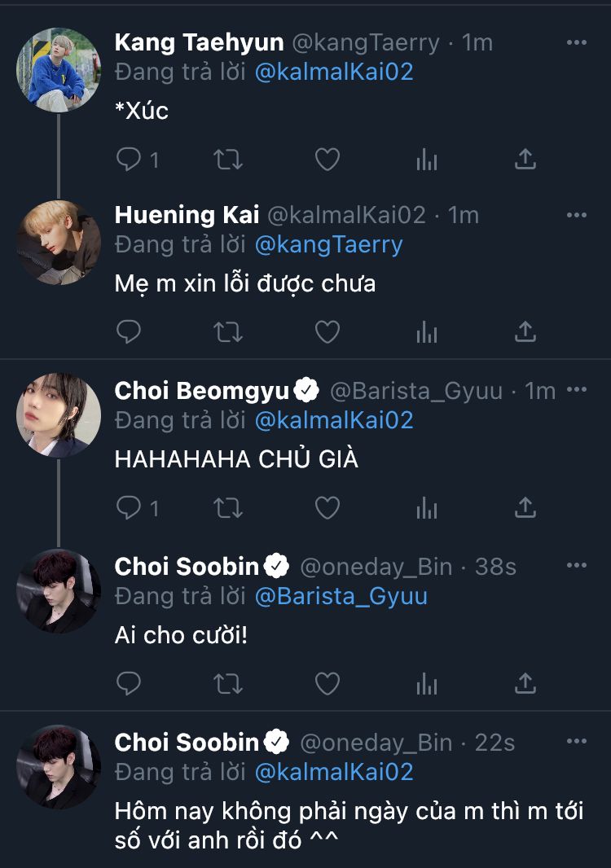Viewport: 611px width, 868px height.
Task: View analytics for Choi Beomgyu's tweet
Action: pyautogui.click(x=427, y=508)
